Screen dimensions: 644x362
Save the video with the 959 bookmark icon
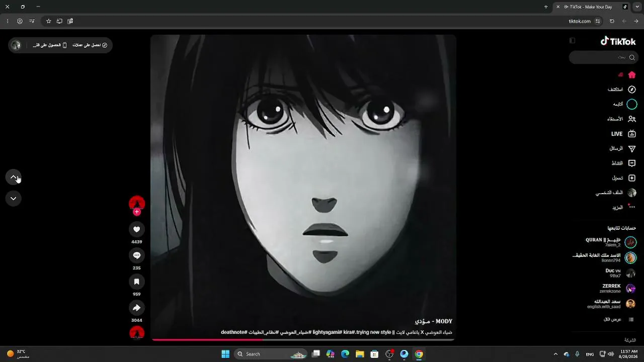click(136, 282)
